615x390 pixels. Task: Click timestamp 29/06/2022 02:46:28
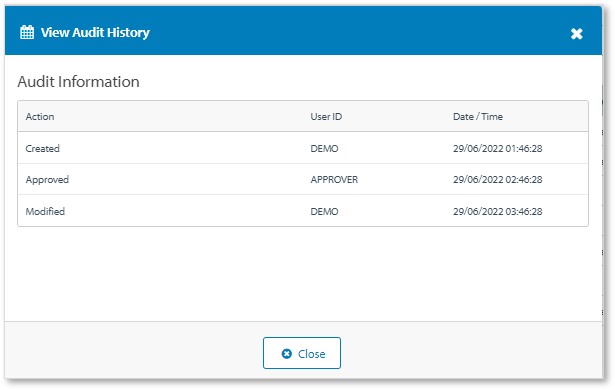(x=497, y=180)
